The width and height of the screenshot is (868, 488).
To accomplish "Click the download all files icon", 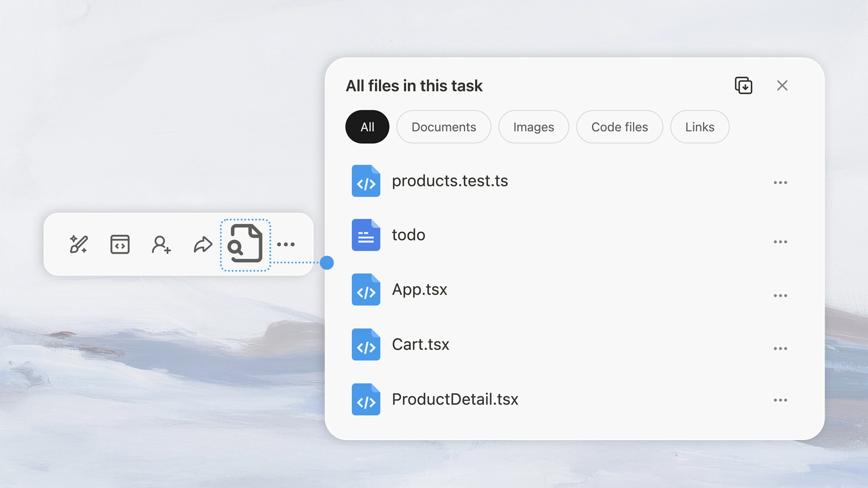I will (743, 85).
